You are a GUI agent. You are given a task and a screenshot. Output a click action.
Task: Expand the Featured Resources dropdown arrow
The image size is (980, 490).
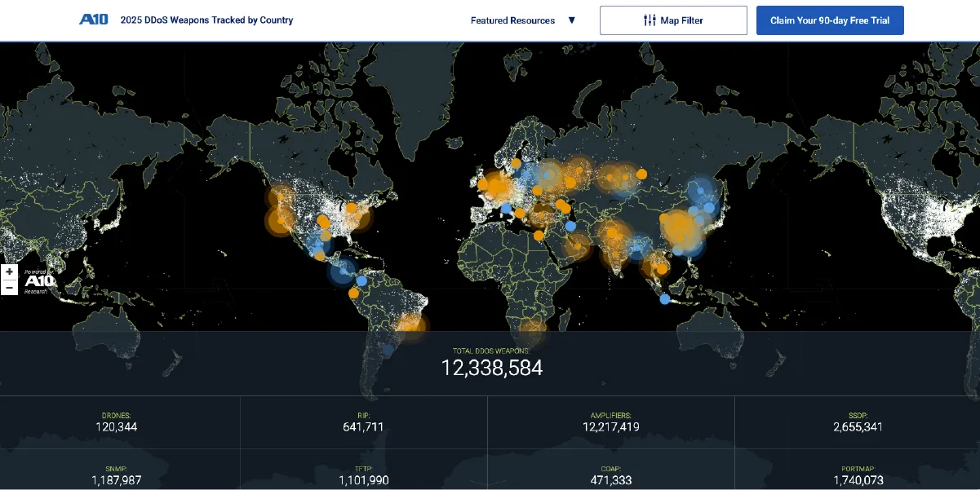coord(571,20)
